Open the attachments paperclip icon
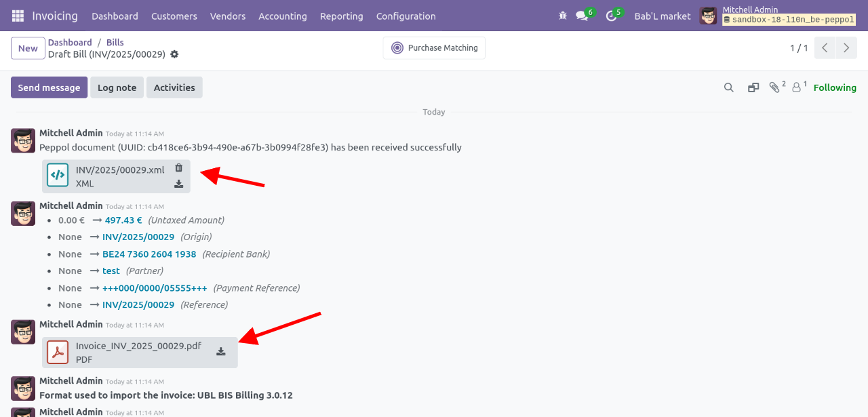Viewport: 868px width, 417px height. point(774,87)
